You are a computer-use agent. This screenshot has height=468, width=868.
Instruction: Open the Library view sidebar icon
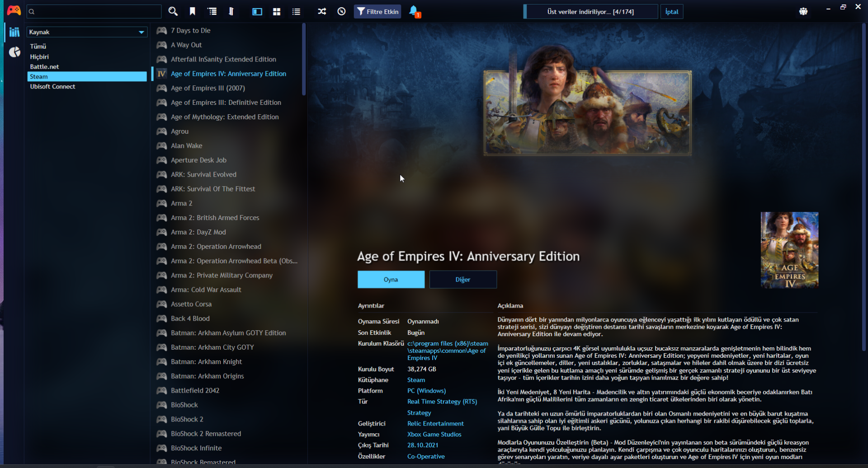pyautogui.click(x=14, y=32)
